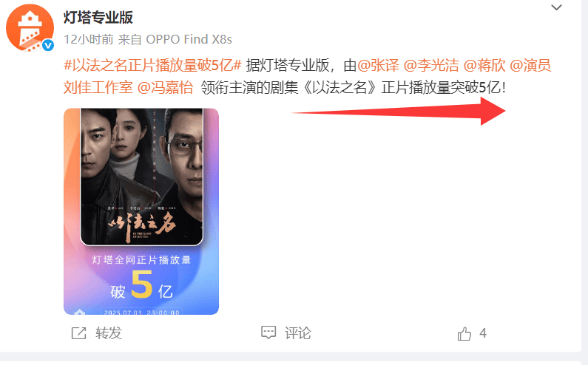Image resolution: width=588 pixels, height=365 pixels.
Task: View the 以法之名 poster image
Action: [141, 211]
